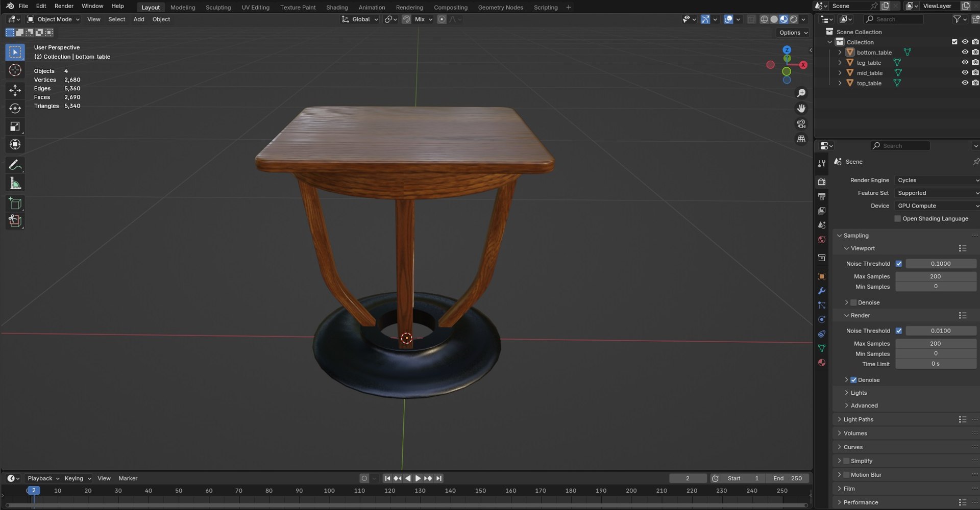Toggle Render Noise Threshold checkbox
The image size is (980, 510).
coord(899,331)
